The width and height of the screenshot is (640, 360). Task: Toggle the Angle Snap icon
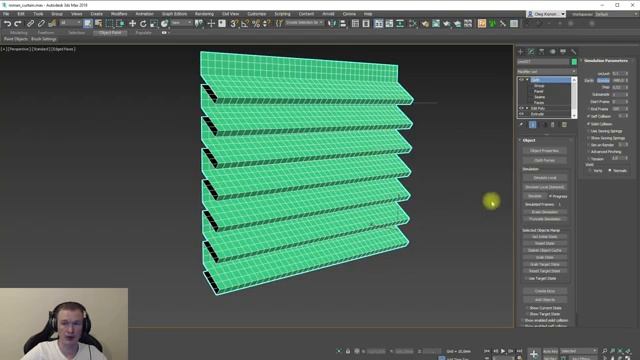click(245, 24)
